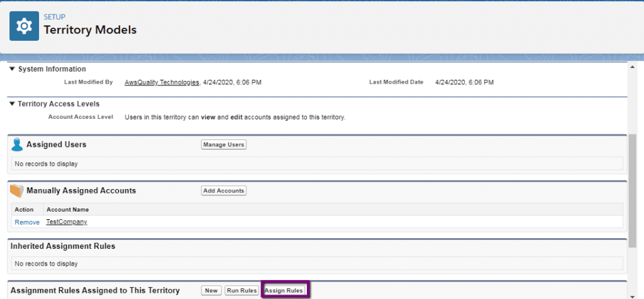Screen dimensions: 644x299
Task: Click the Add Accounts button
Action: click(223, 190)
